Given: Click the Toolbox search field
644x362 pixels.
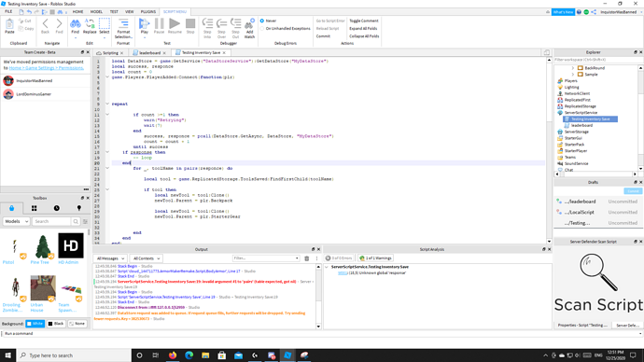Looking at the screenshot, I should click(51, 221).
